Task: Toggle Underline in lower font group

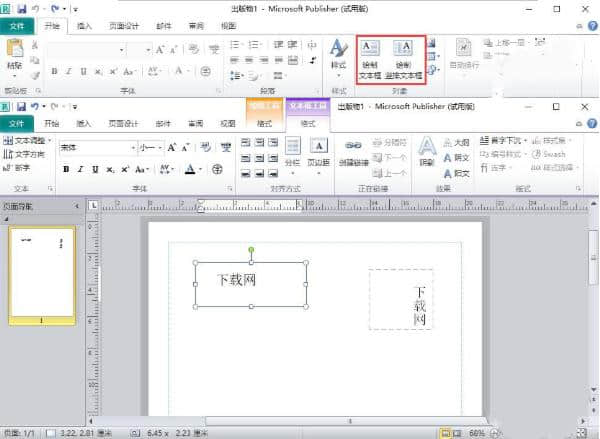Action: click(94, 169)
